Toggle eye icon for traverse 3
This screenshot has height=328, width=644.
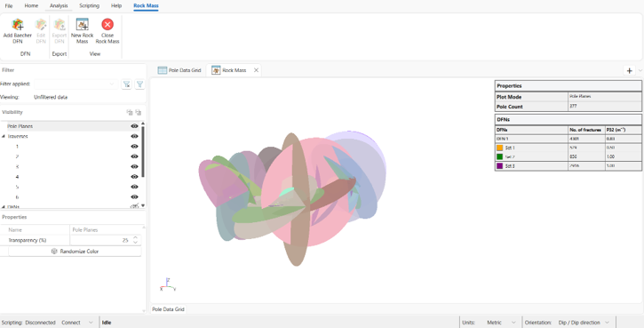click(134, 166)
